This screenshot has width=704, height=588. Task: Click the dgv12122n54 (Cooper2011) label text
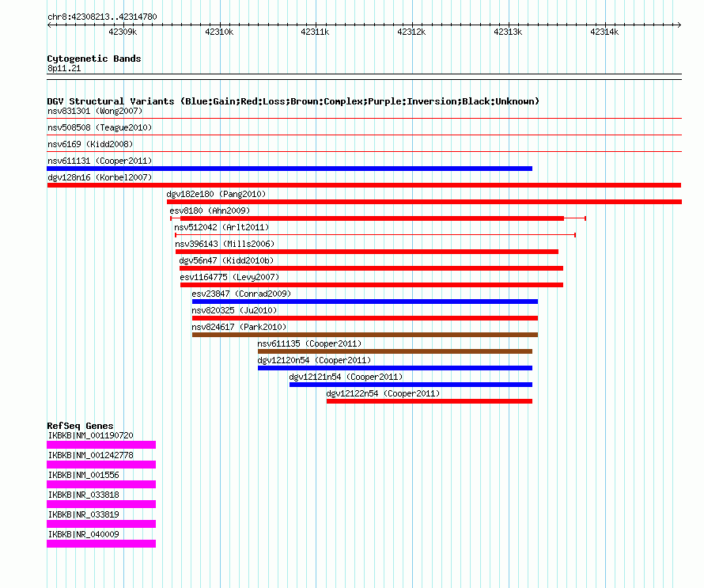pyautogui.click(x=383, y=393)
